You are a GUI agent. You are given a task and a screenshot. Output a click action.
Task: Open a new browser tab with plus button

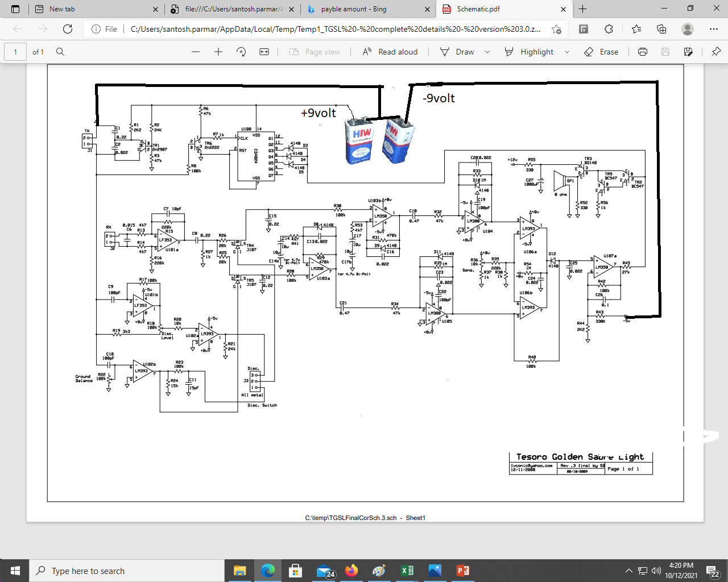click(x=582, y=9)
